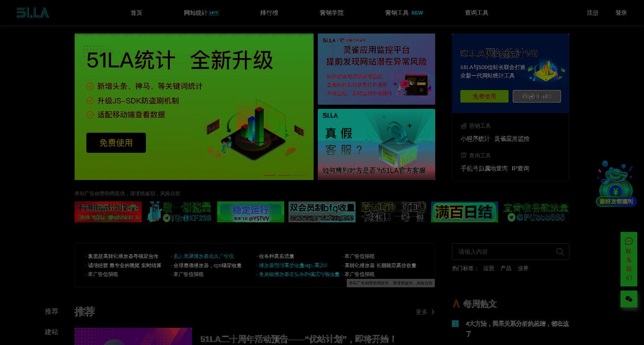Switch to the 推荐 side tab
Screen dimensions: 644x345
click(52, 312)
